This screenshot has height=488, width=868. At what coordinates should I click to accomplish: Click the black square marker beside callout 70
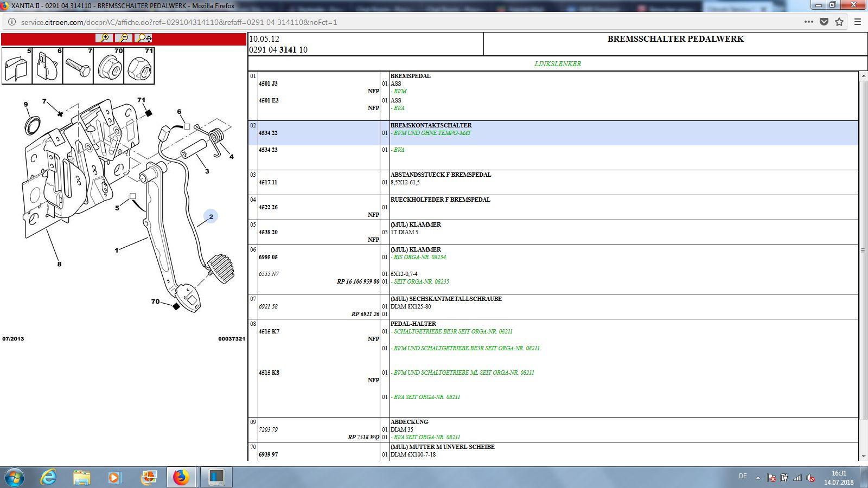pos(176,307)
